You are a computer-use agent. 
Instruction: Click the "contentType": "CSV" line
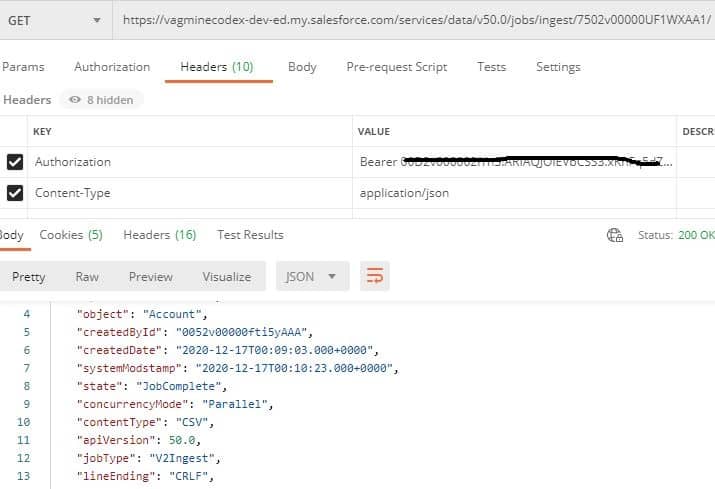tap(145, 422)
